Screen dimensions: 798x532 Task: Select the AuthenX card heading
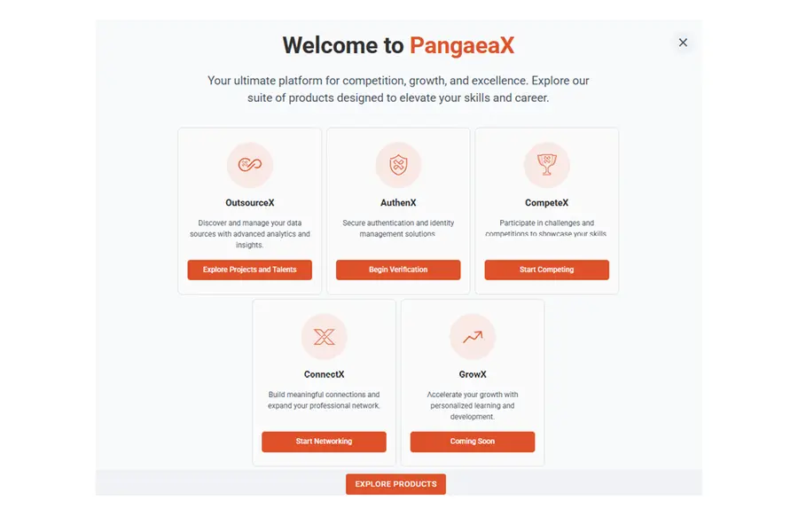pyautogui.click(x=398, y=203)
